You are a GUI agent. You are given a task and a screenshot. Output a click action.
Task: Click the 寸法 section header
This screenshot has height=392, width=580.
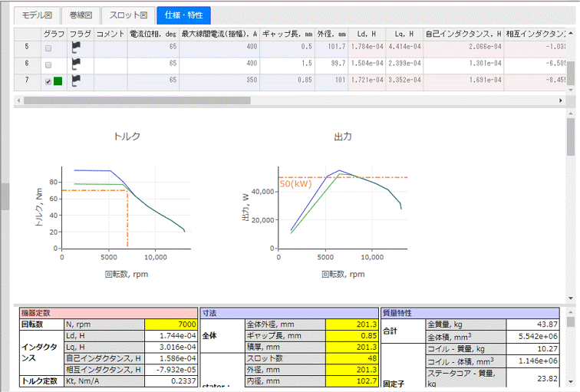pyautogui.click(x=289, y=313)
